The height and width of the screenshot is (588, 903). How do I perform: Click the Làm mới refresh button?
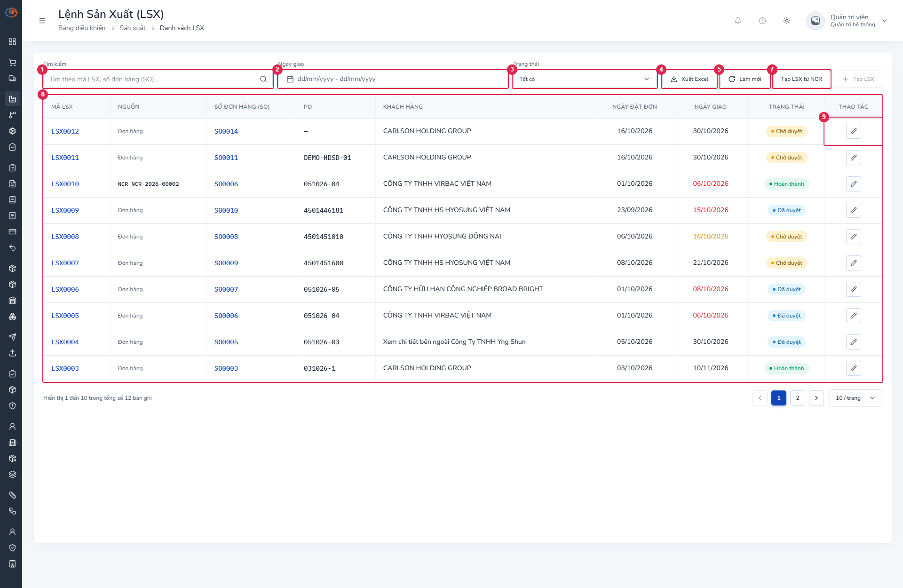(745, 79)
